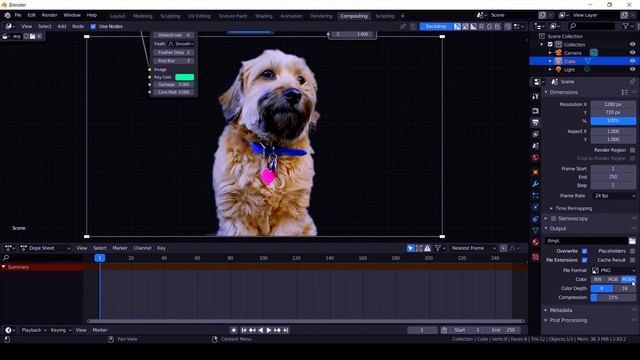640x360 pixels.
Task: Open the Texture properties tab icon
Action: (536, 257)
